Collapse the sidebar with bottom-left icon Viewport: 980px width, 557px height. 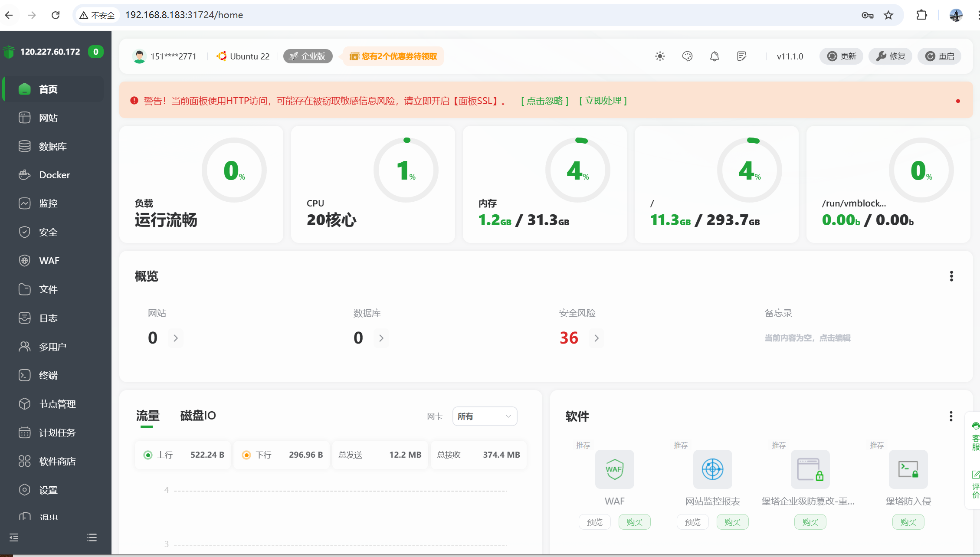(14, 538)
